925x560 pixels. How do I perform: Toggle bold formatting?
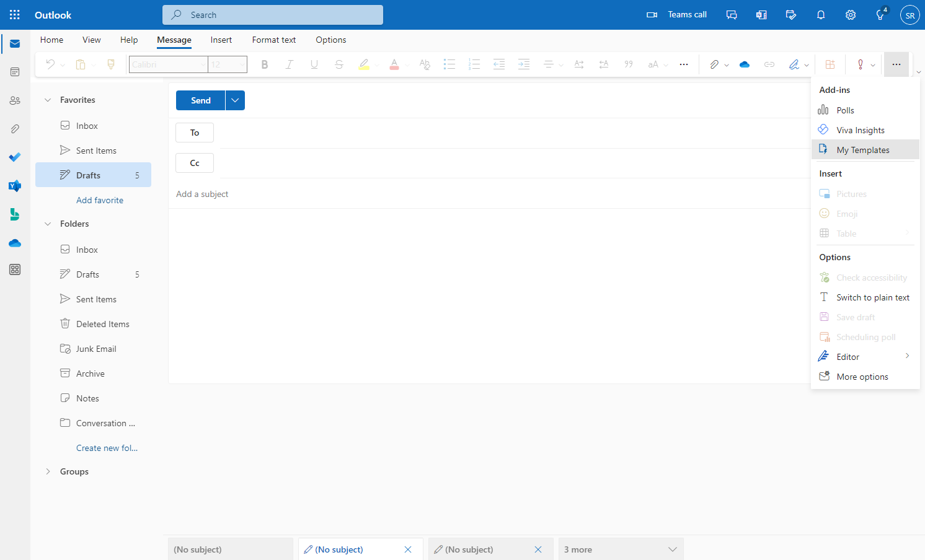point(265,64)
